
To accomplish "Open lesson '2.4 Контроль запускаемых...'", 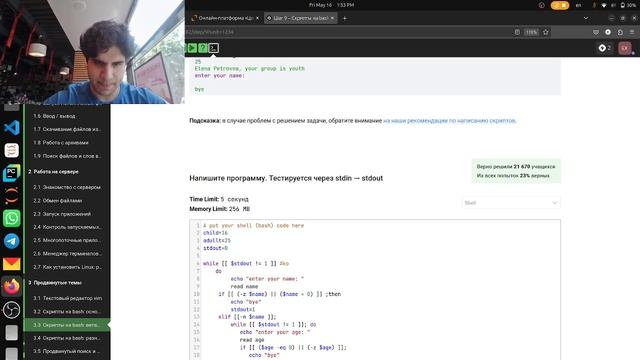I will coord(67,227).
